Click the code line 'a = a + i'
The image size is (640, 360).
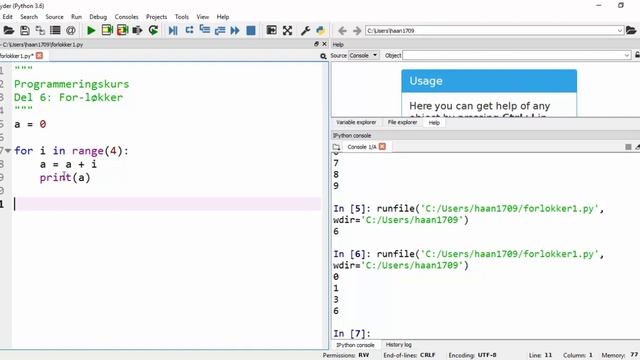68,164
